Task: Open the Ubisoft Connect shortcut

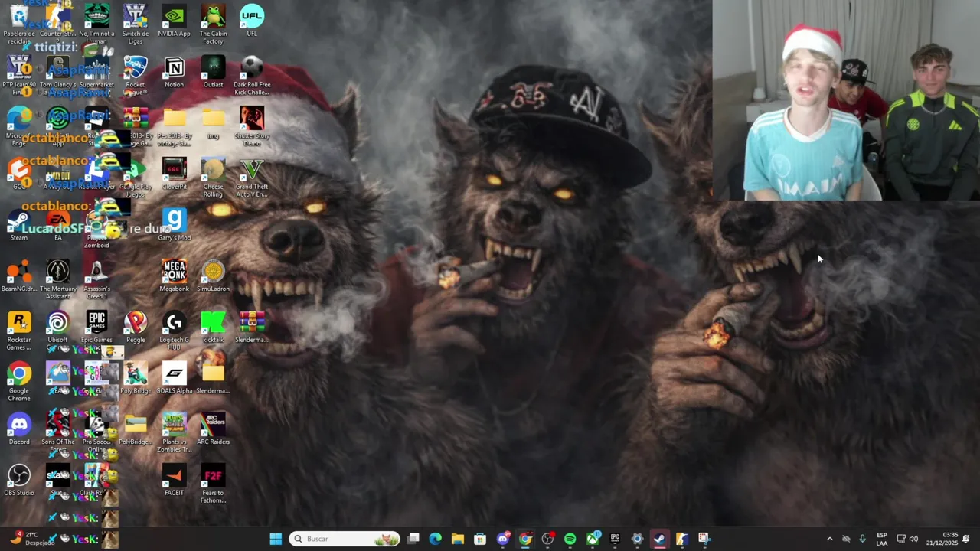Action: coord(57,331)
